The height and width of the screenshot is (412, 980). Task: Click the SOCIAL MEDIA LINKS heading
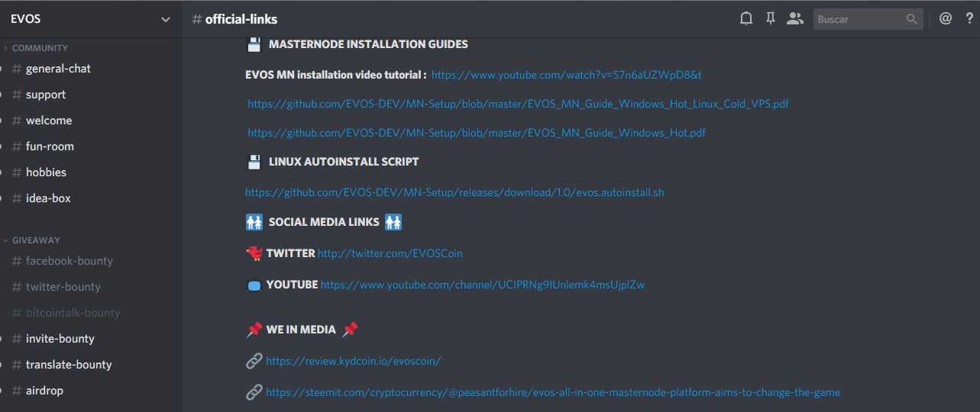point(324,222)
